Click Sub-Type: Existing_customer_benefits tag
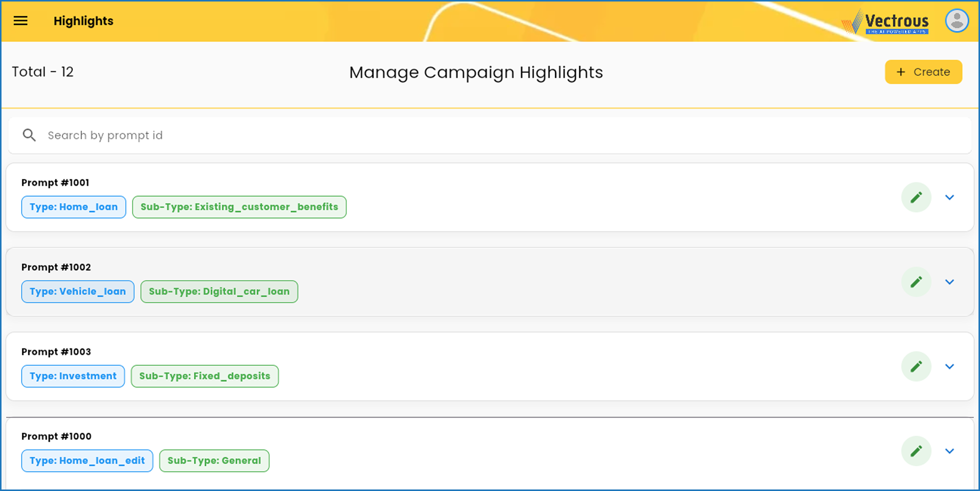This screenshot has height=491, width=980. (x=239, y=207)
